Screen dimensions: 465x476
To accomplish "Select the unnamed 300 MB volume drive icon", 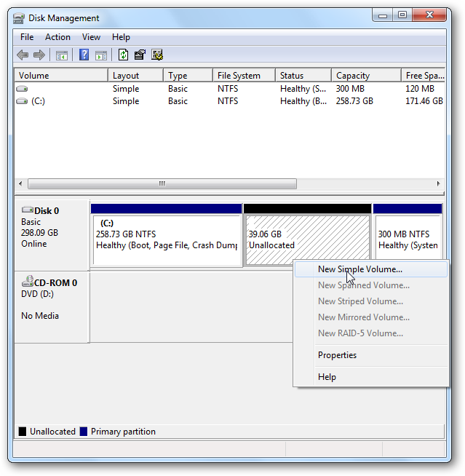I will 22,89.
